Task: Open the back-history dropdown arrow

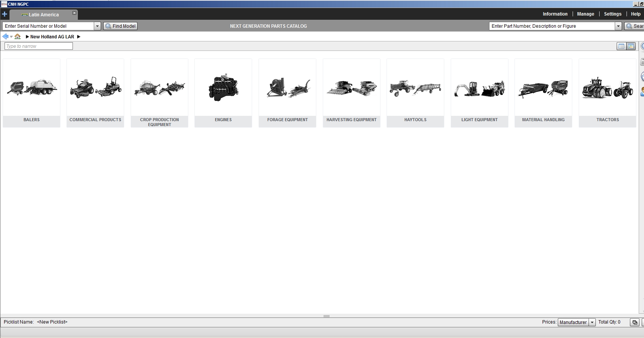Action: click(11, 37)
